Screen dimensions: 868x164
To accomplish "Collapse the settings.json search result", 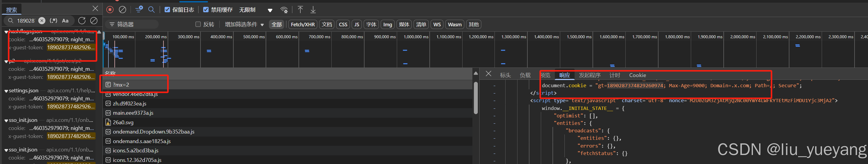I will (x=6, y=91).
